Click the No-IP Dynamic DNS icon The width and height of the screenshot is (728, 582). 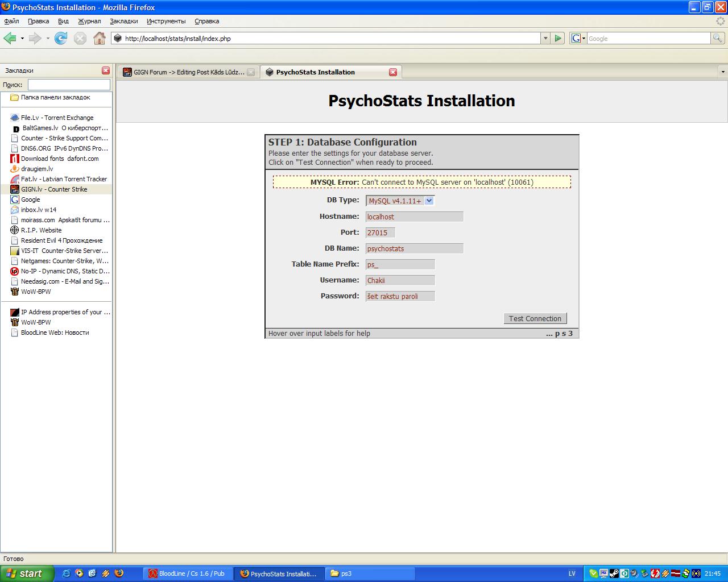click(x=15, y=271)
